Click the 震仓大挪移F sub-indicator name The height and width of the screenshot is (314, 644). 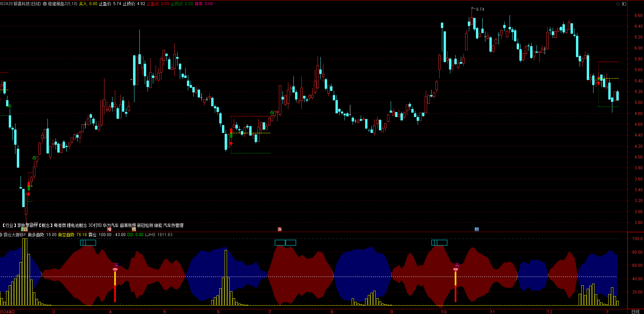click(15, 235)
